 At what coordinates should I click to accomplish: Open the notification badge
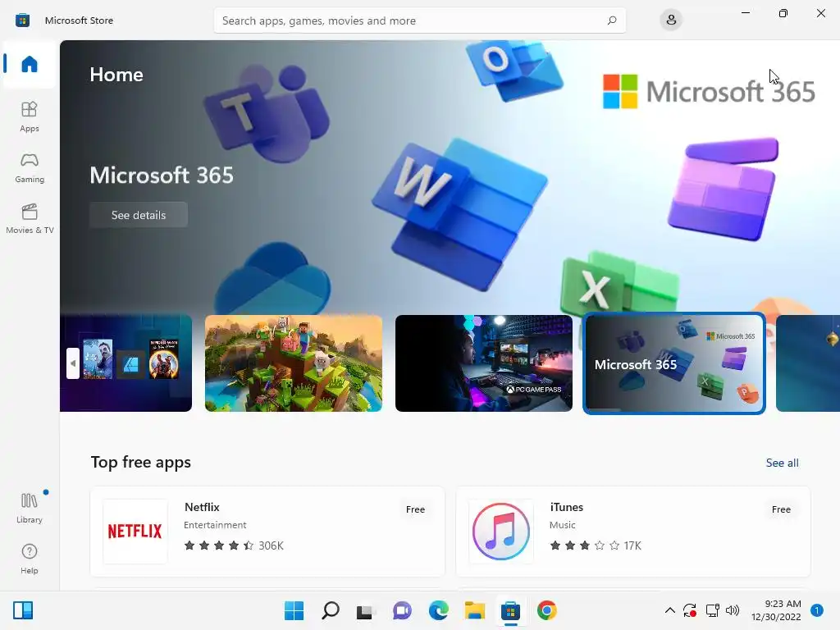pyautogui.click(x=816, y=610)
